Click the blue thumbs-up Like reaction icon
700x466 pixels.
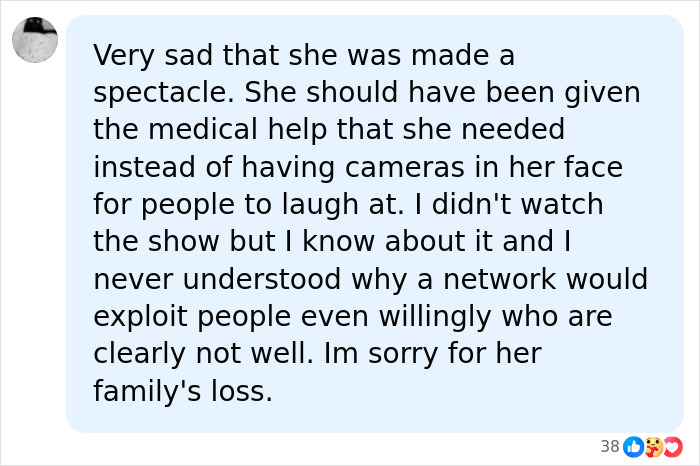633,446
